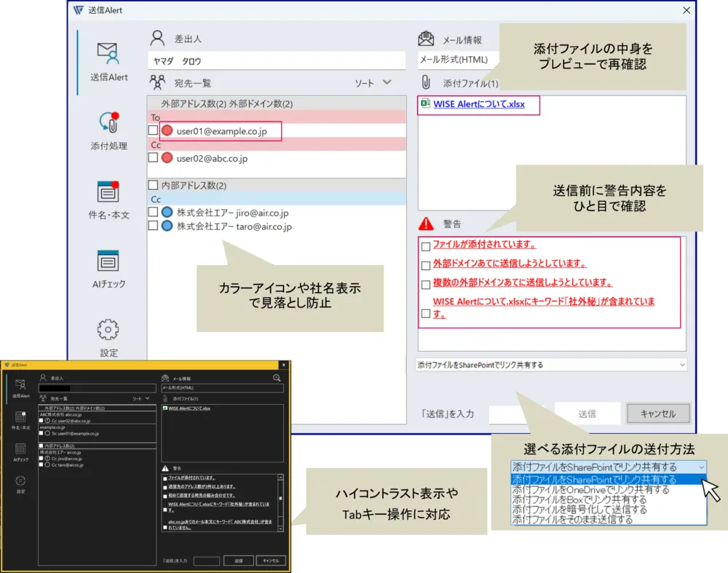Click the red warning triangle icon beside 警告
The image size is (728, 573).
(426, 224)
